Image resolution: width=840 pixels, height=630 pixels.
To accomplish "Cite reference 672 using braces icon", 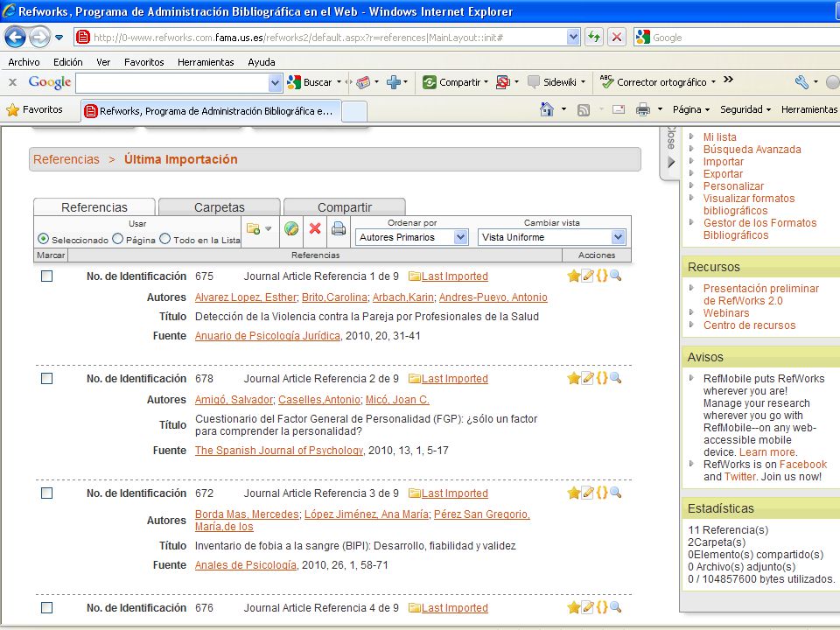I will [x=602, y=493].
